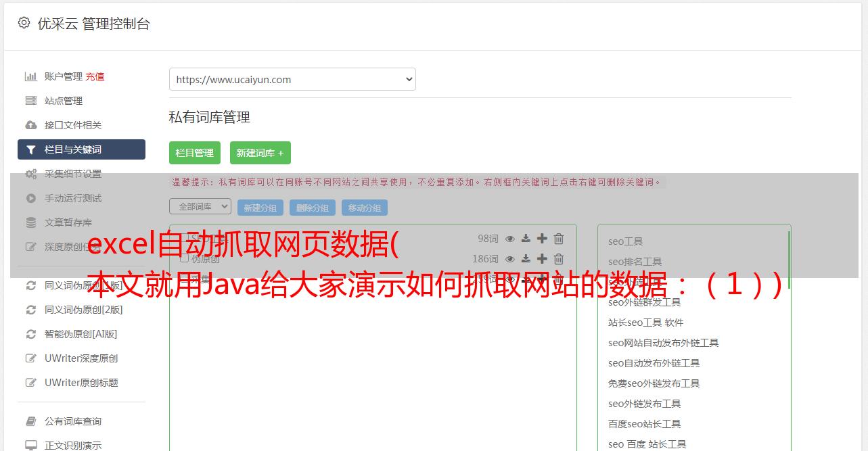Click the 私有词库管理 heading
The height and width of the screenshot is (451, 868).
pyautogui.click(x=209, y=117)
